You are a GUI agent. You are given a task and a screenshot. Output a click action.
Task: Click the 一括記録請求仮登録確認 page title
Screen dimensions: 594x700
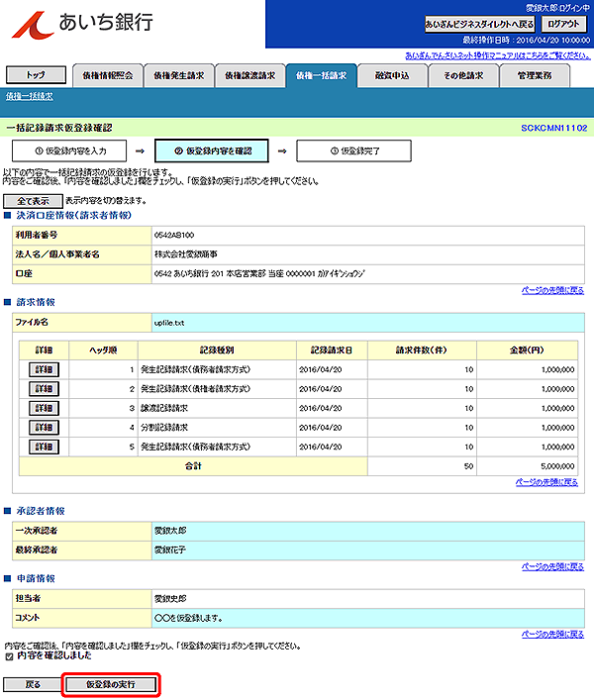(x=59, y=128)
